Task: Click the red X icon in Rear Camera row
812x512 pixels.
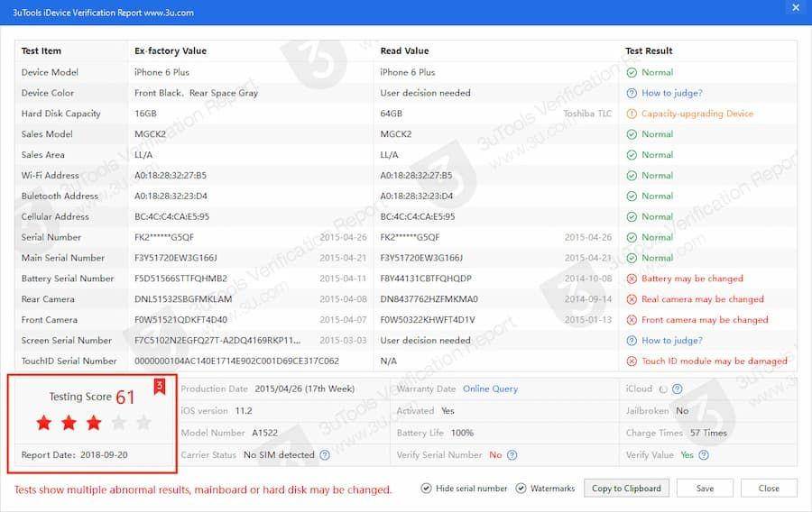Action: pos(632,299)
